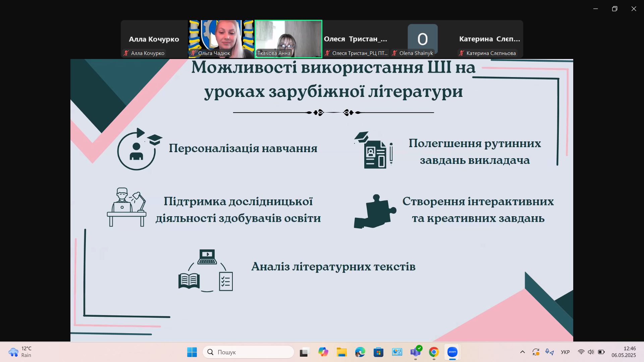Open Copilot icon in taskbar
Screen dimensions: 644x362
point(323,352)
